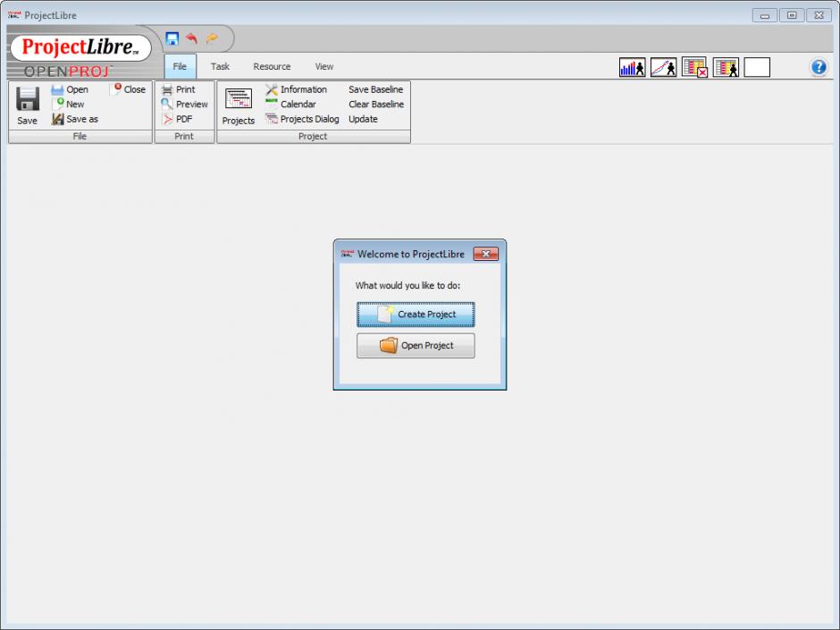Screen dimensions: 840x630
Task: Minimize the ProjectLibre window
Action: 764,15
